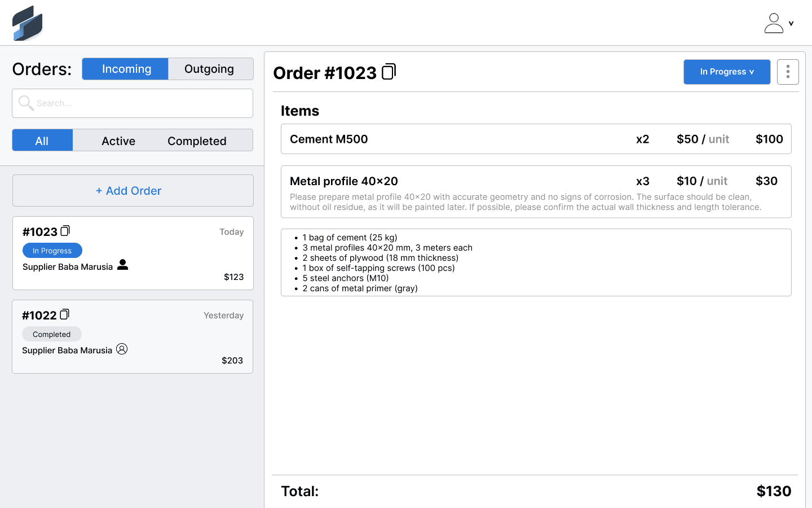Open the user profile icon
This screenshot has width=812, height=508.
(774, 23)
